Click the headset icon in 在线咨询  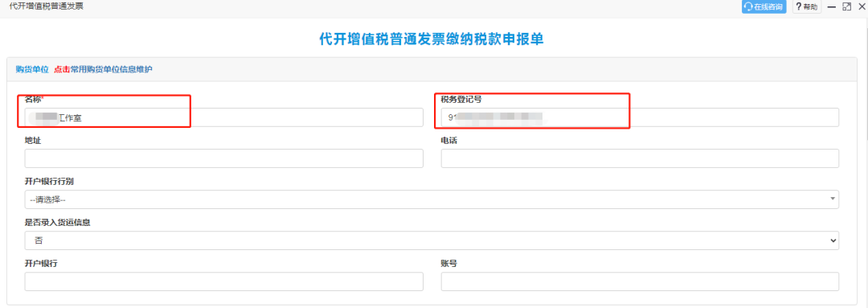point(749,6)
